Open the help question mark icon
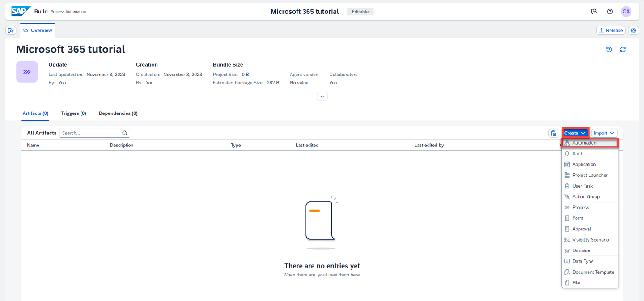 [610, 12]
